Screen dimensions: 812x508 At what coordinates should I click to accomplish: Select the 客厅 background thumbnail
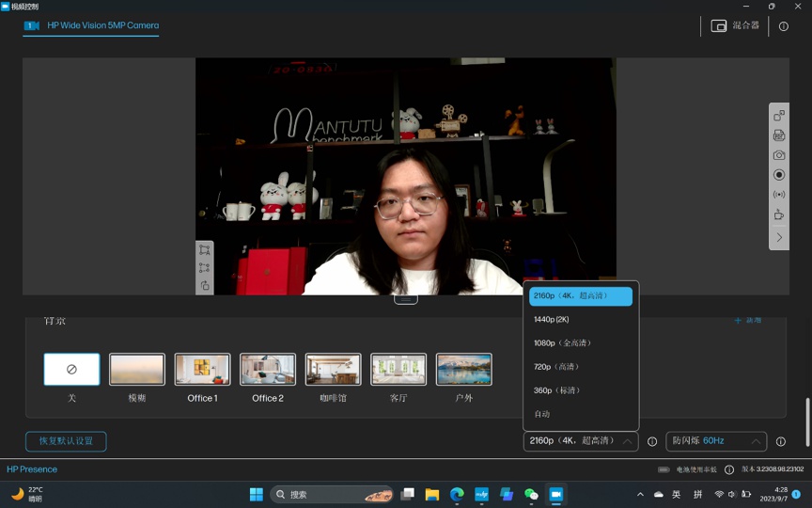pos(398,369)
